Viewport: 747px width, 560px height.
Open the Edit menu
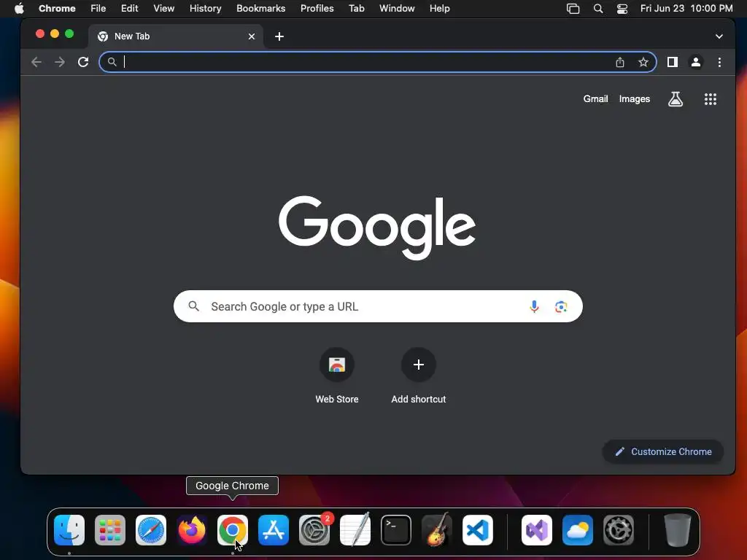tap(129, 9)
